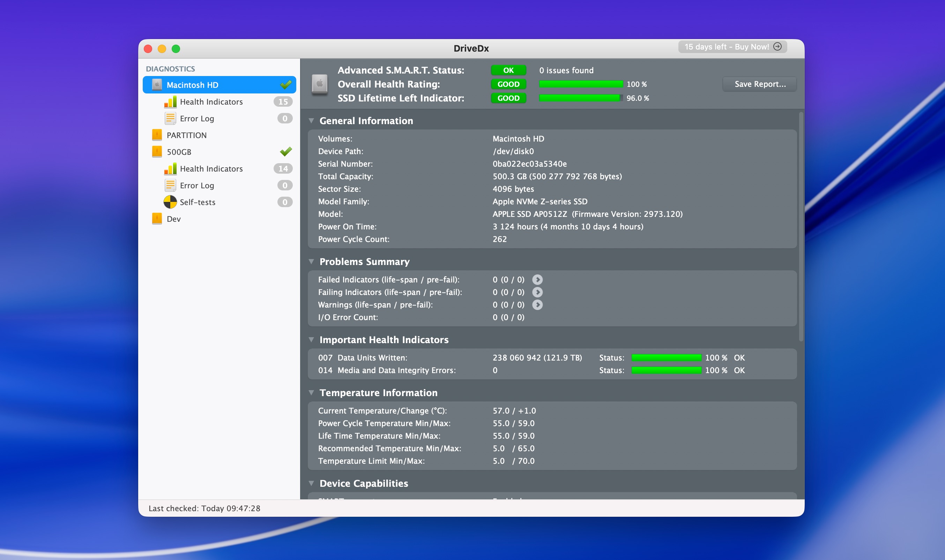The image size is (945, 560).
Task: Click the Power On Time value 3 124 hours
Action: pyautogui.click(x=568, y=226)
